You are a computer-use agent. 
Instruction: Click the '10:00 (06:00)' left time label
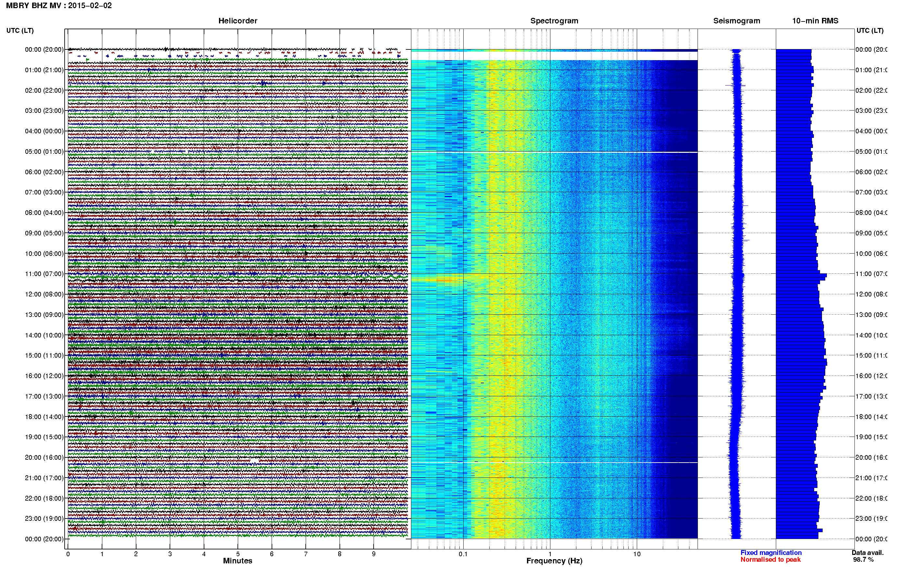(44, 254)
